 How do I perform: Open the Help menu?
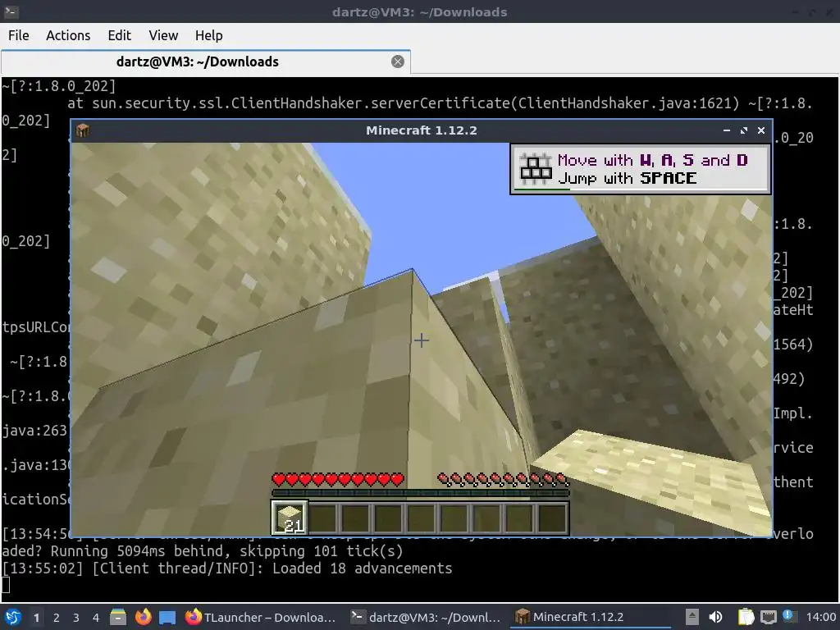click(208, 35)
